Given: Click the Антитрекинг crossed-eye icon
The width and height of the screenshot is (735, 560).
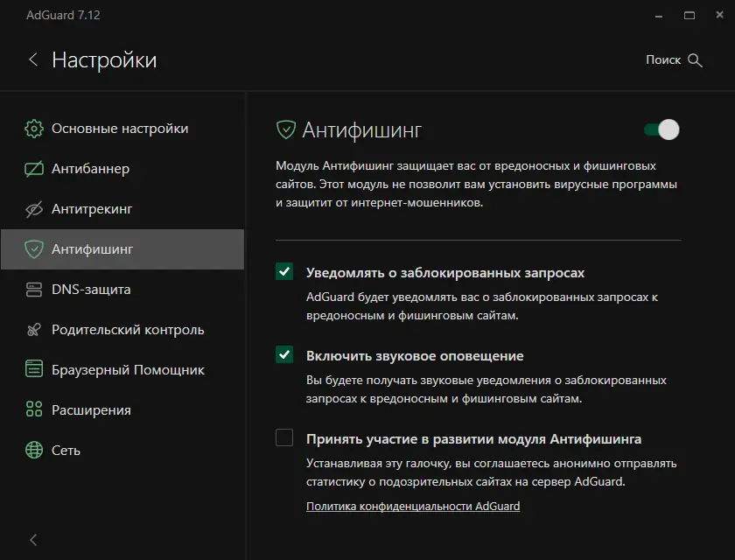Looking at the screenshot, I should 34,209.
